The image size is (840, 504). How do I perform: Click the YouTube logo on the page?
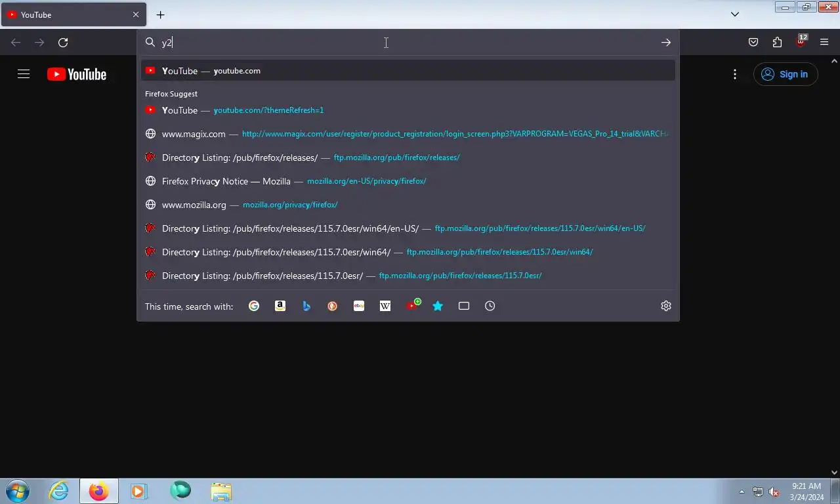click(77, 74)
